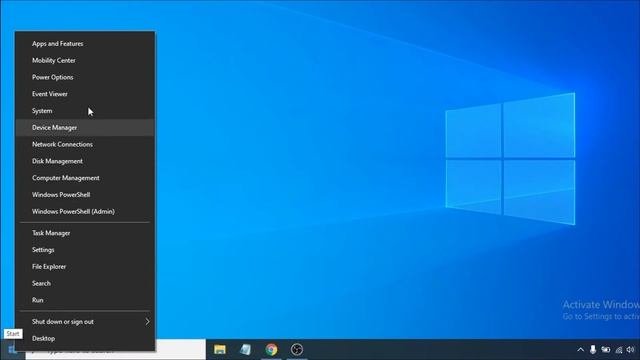Start Windows PowerShell (non-admin)
The width and height of the screenshot is (640, 360).
point(85,195)
